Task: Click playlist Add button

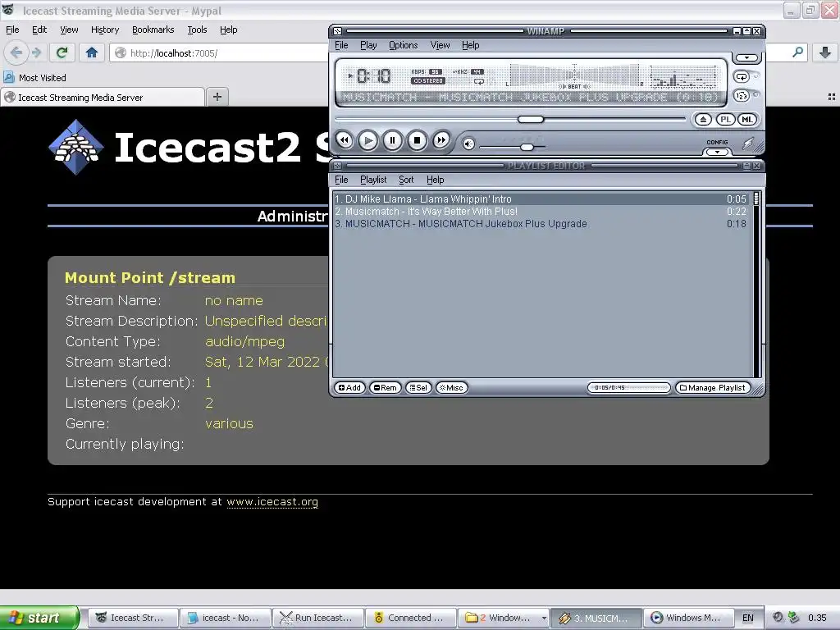Action: [x=349, y=388]
